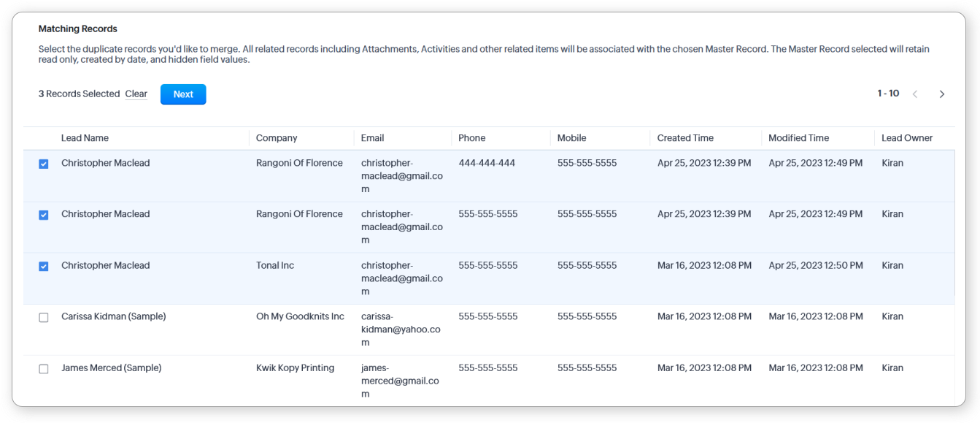980x423 pixels.
Task: Uncheck second Rangoni Of Florence record
Action: (x=44, y=216)
